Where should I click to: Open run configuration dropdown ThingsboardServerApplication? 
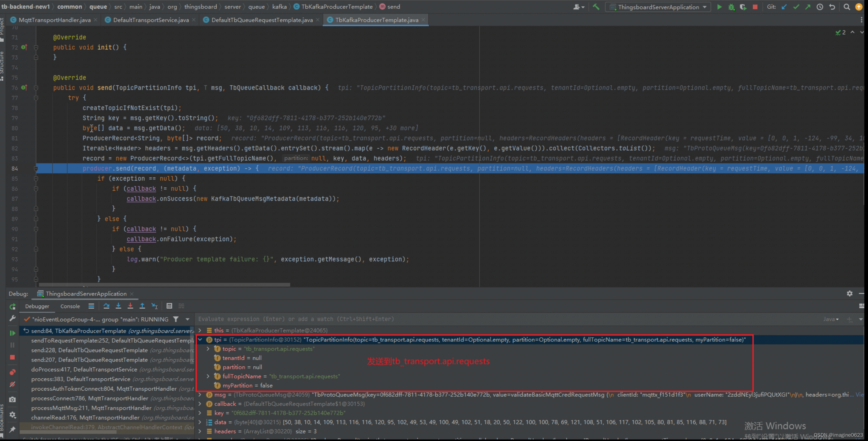click(658, 7)
